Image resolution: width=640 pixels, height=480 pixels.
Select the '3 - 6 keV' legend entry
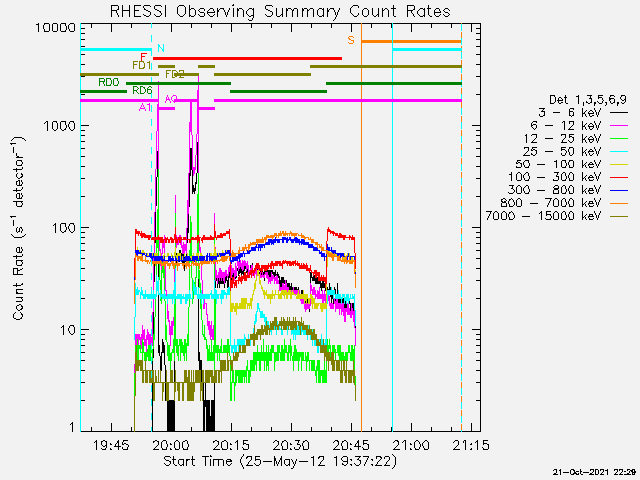click(583, 112)
